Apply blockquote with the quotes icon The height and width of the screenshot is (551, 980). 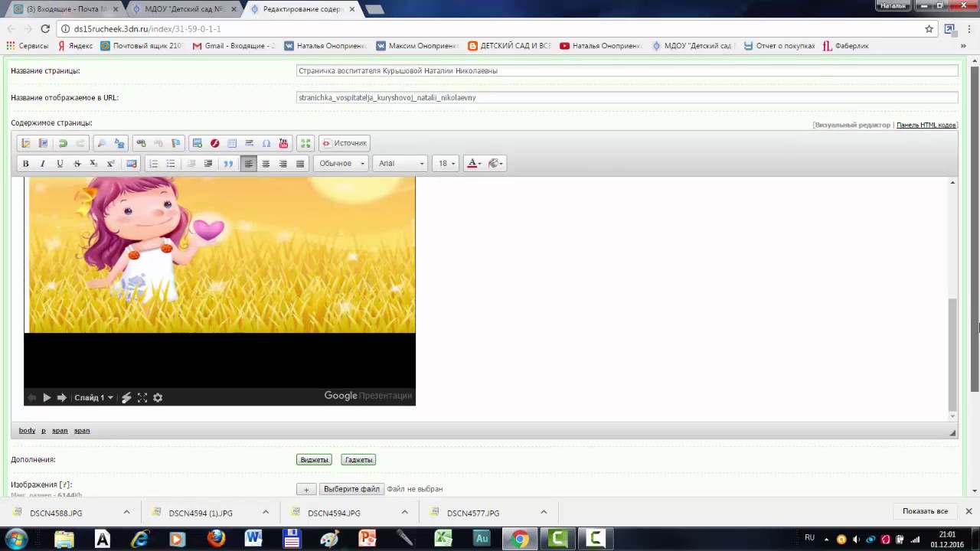[228, 163]
